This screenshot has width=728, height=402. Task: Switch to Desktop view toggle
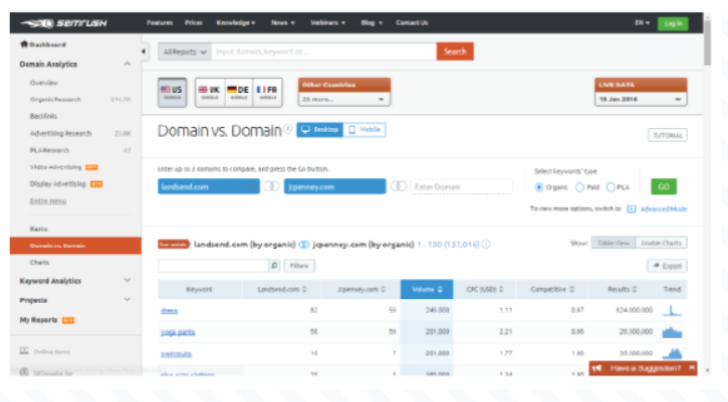(x=319, y=130)
